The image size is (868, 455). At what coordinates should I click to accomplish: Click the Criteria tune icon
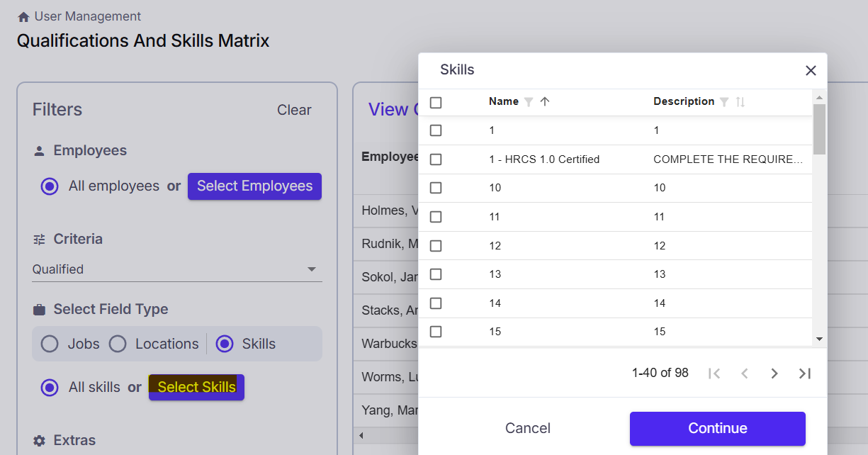pyautogui.click(x=39, y=240)
